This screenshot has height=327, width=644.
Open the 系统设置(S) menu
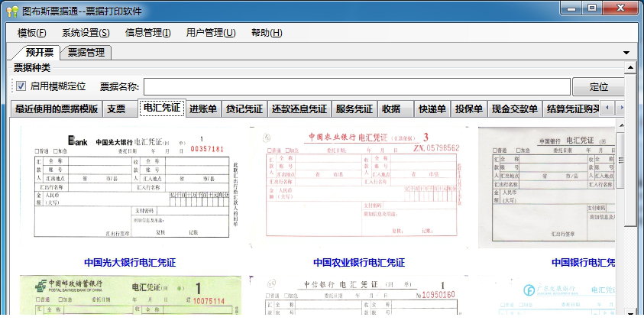tap(86, 33)
